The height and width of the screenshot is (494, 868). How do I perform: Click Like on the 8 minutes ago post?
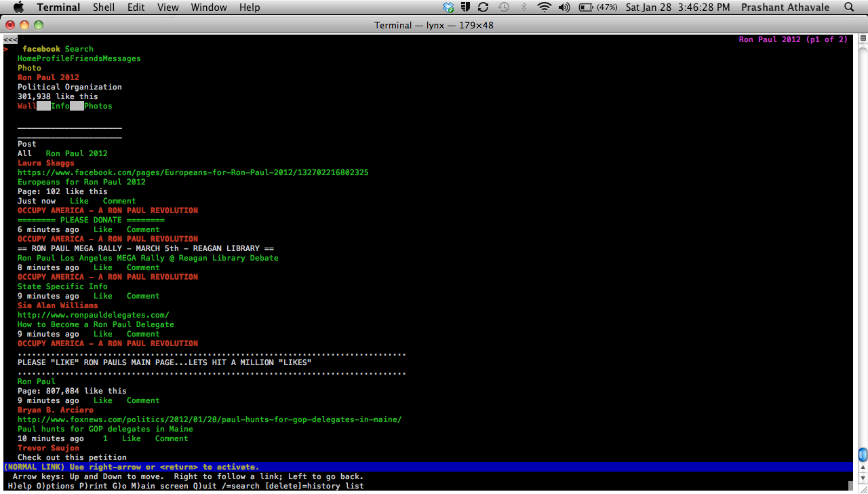click(103, 267)
